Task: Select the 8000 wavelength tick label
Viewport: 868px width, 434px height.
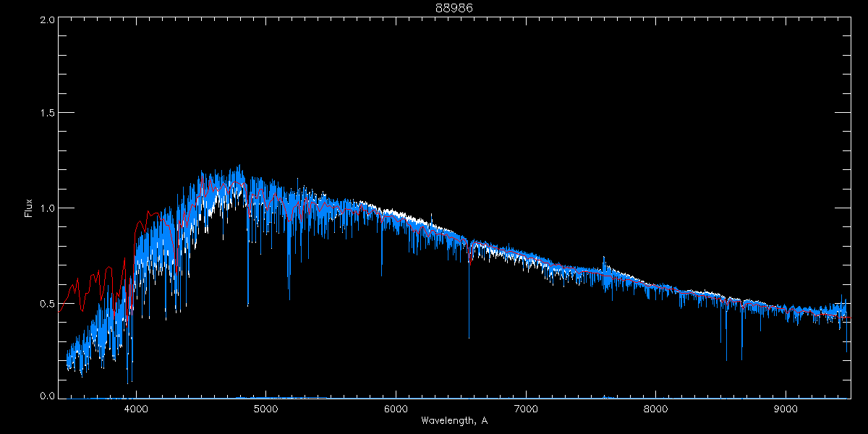Action: point(656,409)
